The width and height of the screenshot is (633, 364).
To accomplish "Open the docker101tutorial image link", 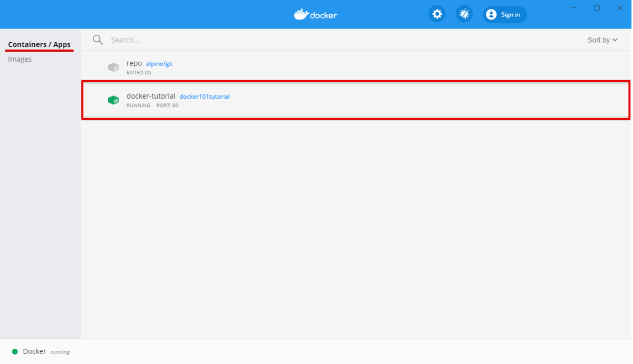I will coord(205,97).
